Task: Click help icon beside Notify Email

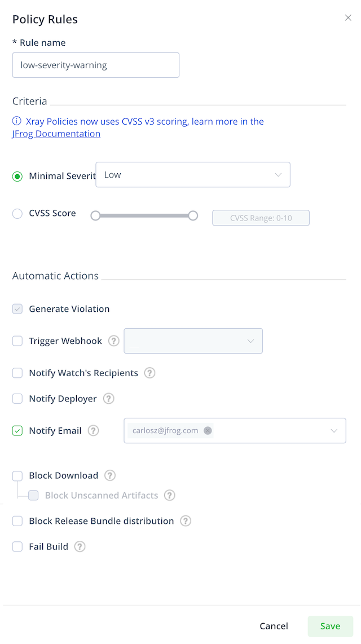Action: [x=94, y=430]
